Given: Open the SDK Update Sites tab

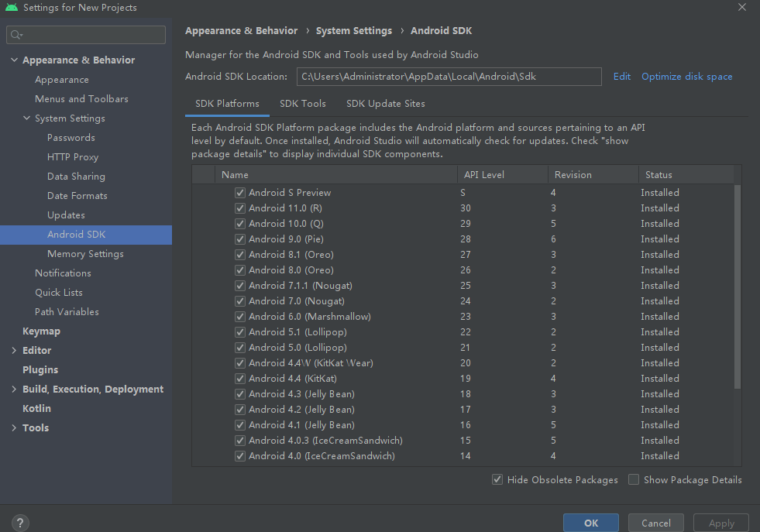Looking at the screenshot, I should pos(385,103).
